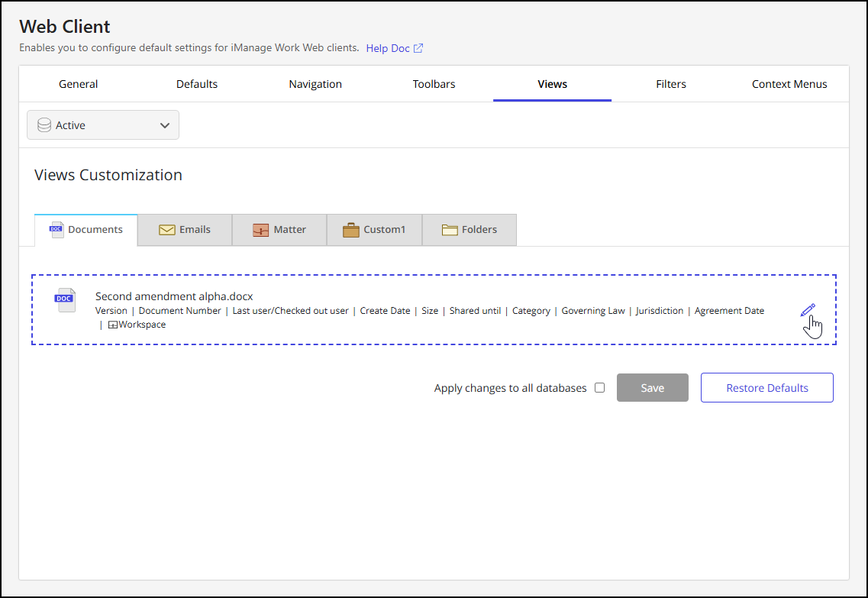This screenshot has width=868, height=598.
Task: Switch to the Context Menus tab
Action: 789,84
